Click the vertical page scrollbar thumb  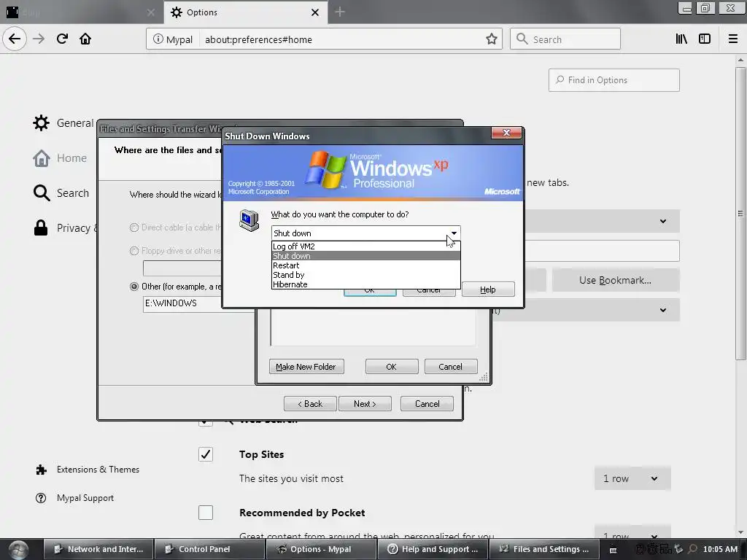pyautogui.click(x=740, y=214)
